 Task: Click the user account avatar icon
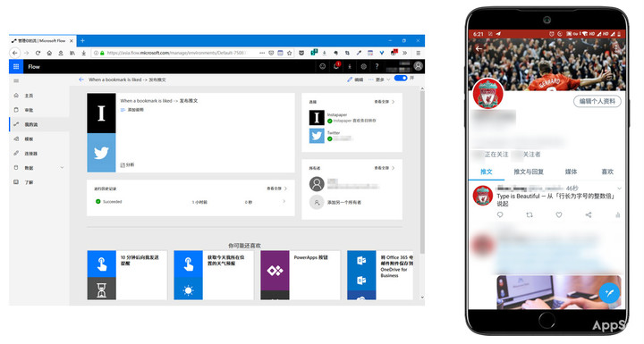click(x=418, y=66)
